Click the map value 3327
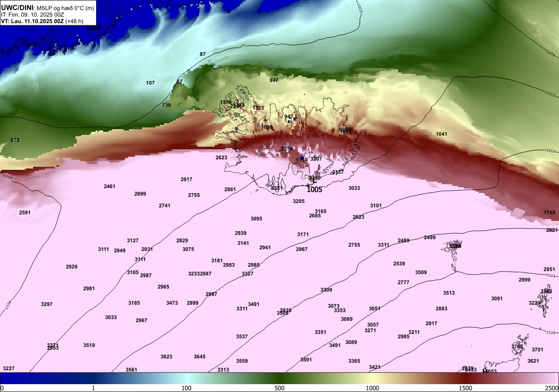Viewport: 559px width, 392px height. (248, 274)
